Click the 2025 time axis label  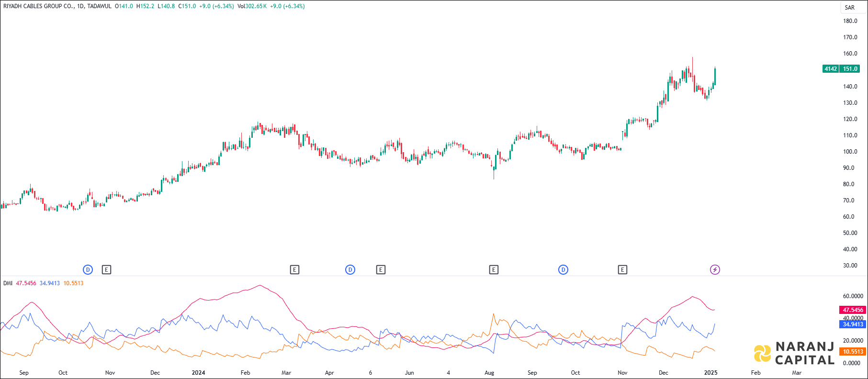tap(710, 373)
